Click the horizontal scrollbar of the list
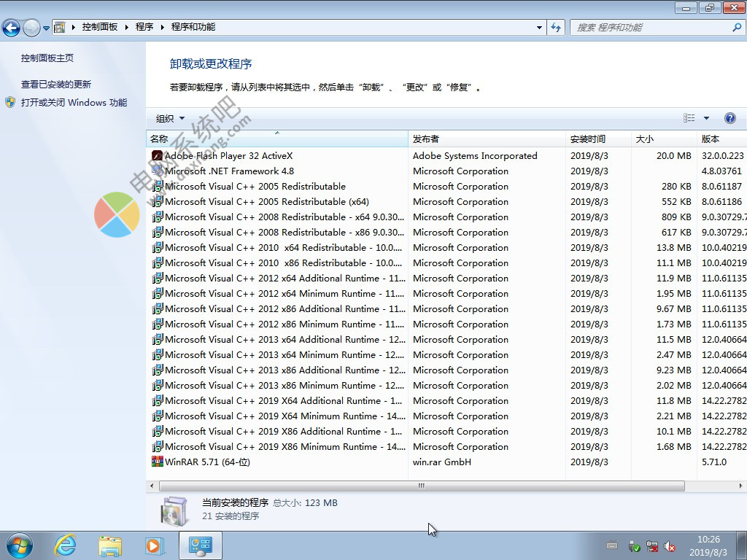This screenshot has width=747, height=560. [421, 486]
